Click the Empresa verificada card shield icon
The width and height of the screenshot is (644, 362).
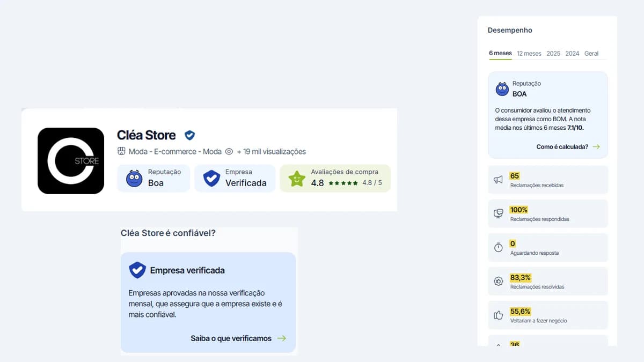[137, 270]
